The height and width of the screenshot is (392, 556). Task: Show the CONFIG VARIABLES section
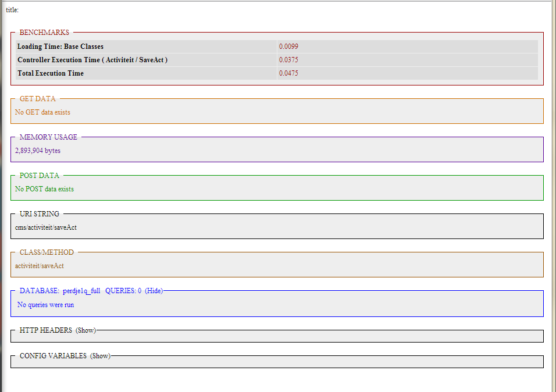tap(101, 355)
